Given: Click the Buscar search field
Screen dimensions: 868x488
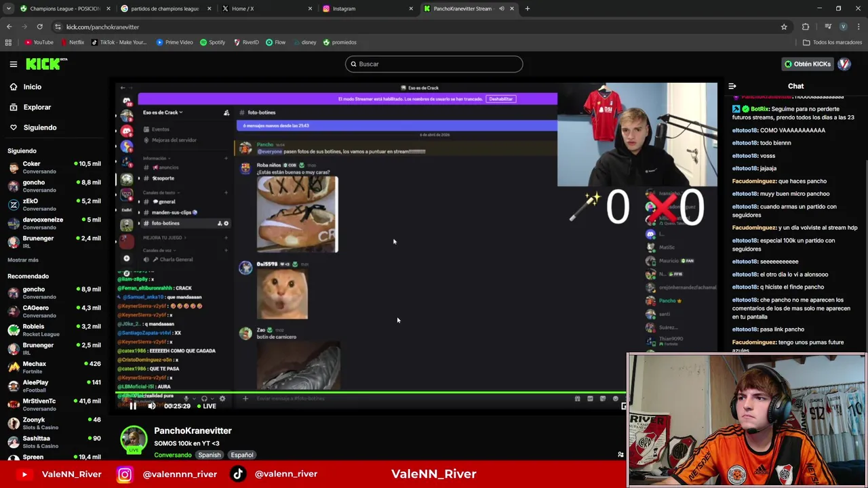Looking at the screenshot, I should point(434,64).
